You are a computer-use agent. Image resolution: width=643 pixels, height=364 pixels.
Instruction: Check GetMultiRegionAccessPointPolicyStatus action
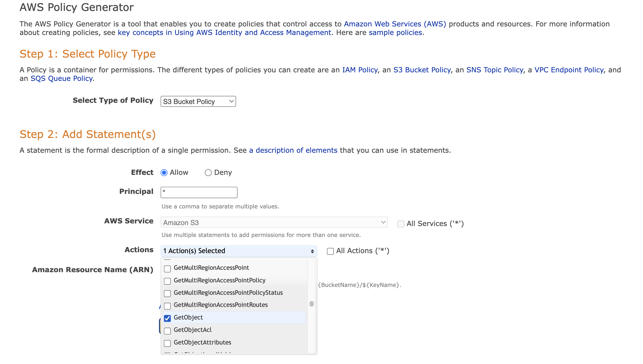(x=168, y=293)
